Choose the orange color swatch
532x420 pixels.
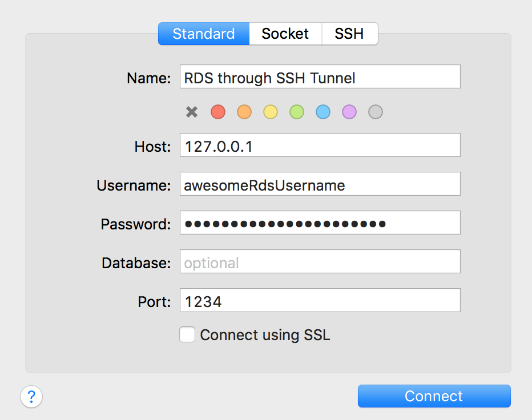tap(244, 112)
